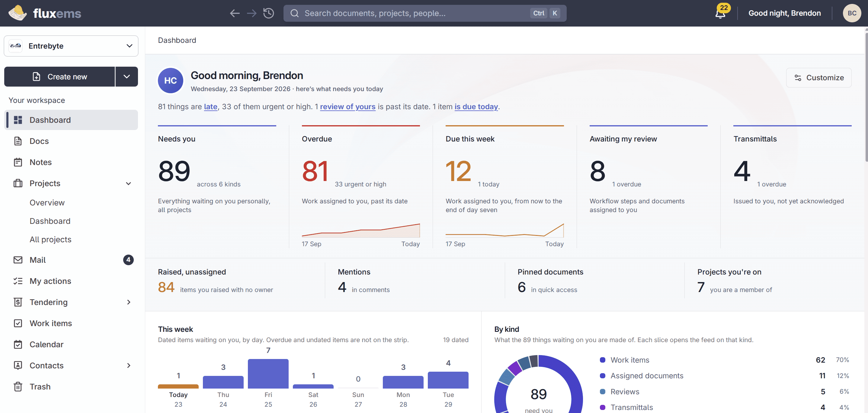Click the Mail envelope icon
868x413 pixels.
tap(18, 260)
